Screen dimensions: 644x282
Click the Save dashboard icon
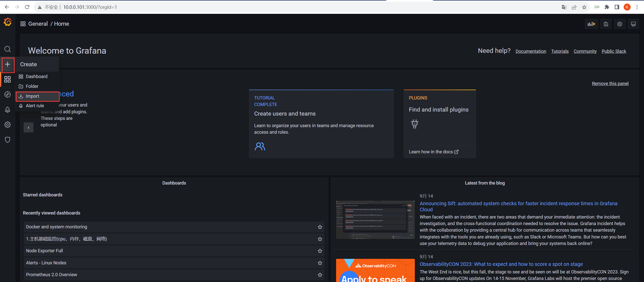[606, 24]
